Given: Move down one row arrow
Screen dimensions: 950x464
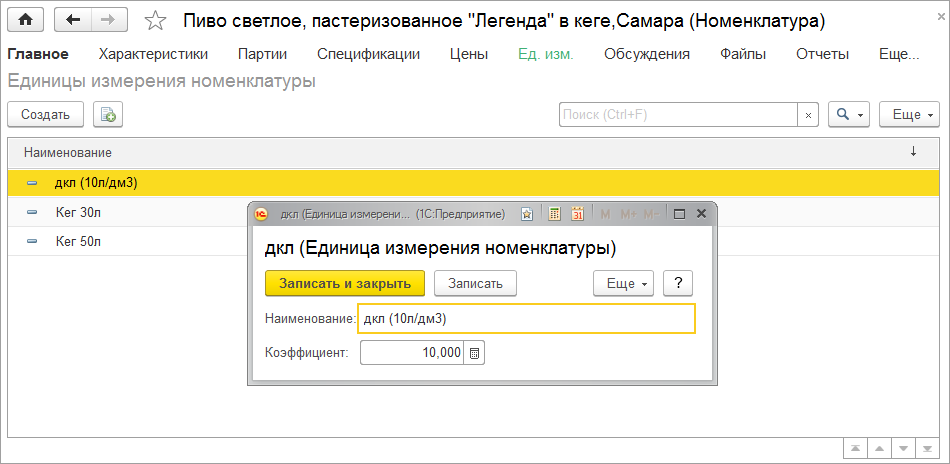Looking at the screenshot, I should [903, 449].
